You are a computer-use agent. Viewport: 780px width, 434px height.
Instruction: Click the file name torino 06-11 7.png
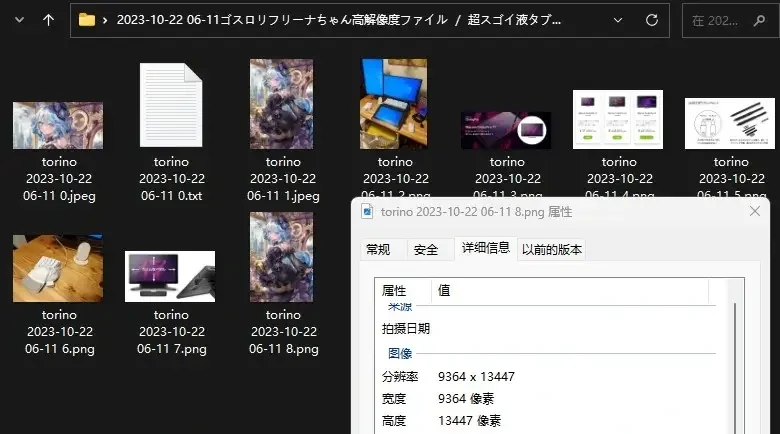click(x=172, y=331)
